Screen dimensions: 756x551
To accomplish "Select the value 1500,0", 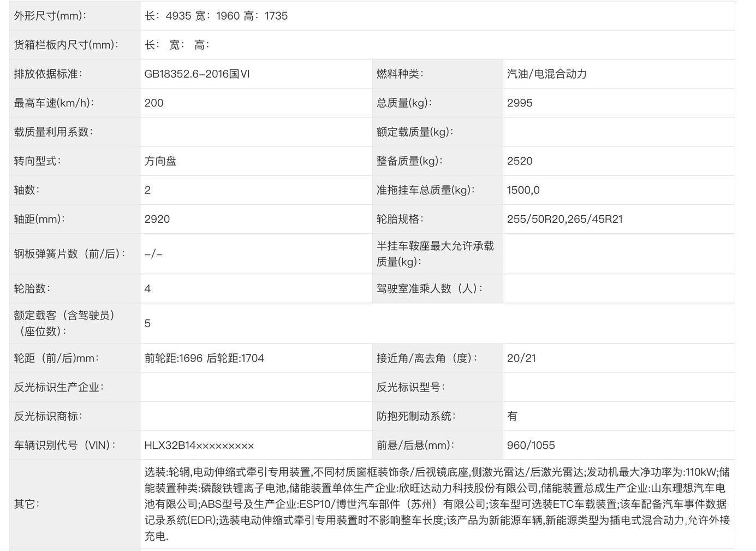I will 523,190.
